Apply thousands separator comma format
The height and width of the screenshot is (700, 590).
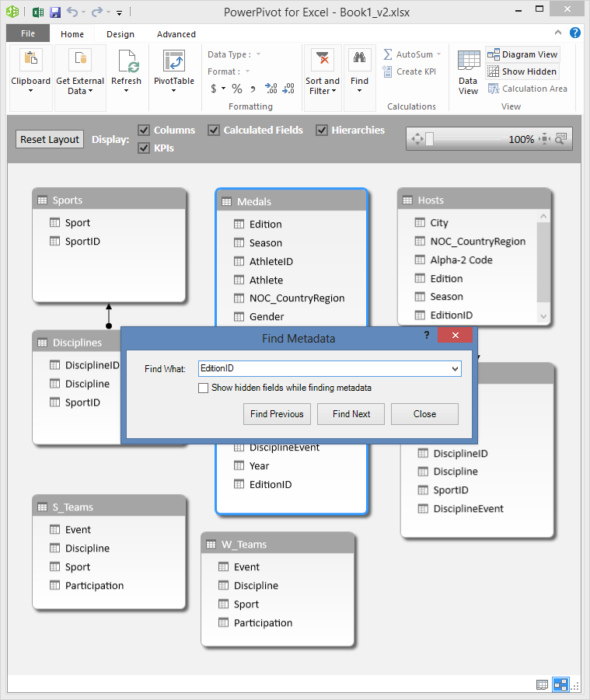[x=253, y=89]
